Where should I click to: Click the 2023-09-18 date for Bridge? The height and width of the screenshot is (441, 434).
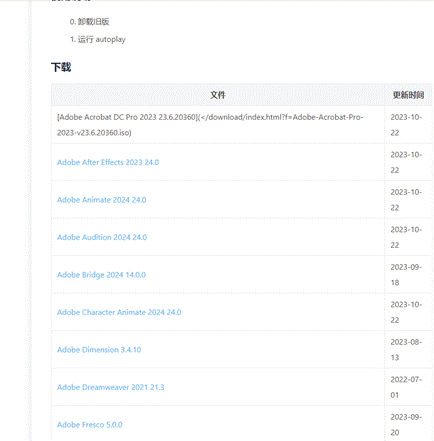[406, 275]
